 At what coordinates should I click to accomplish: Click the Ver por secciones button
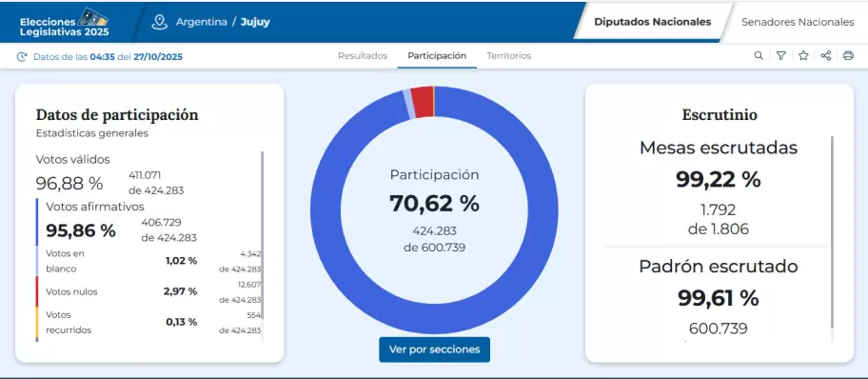tap(435, 349)
